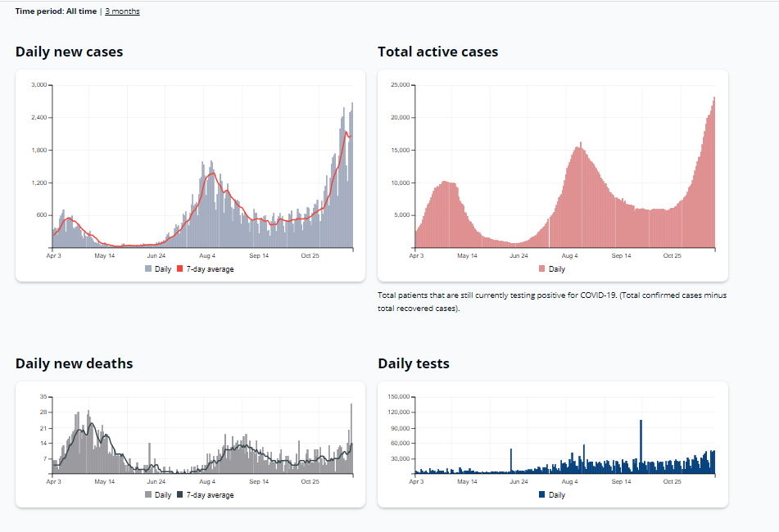The image size is (779, 532).
Task: Click red 7-day average swatch under Daily new cases
Action: tap(181, 268)
